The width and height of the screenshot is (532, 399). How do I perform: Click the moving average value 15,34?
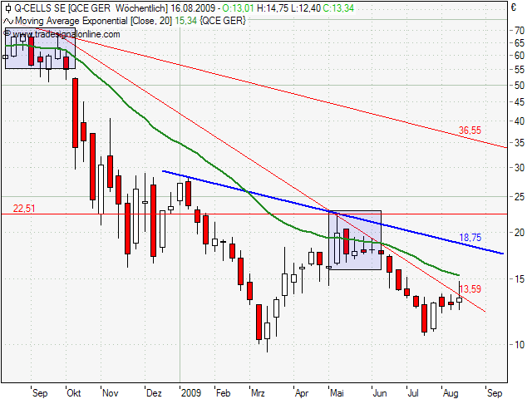(x=186, y=19)
